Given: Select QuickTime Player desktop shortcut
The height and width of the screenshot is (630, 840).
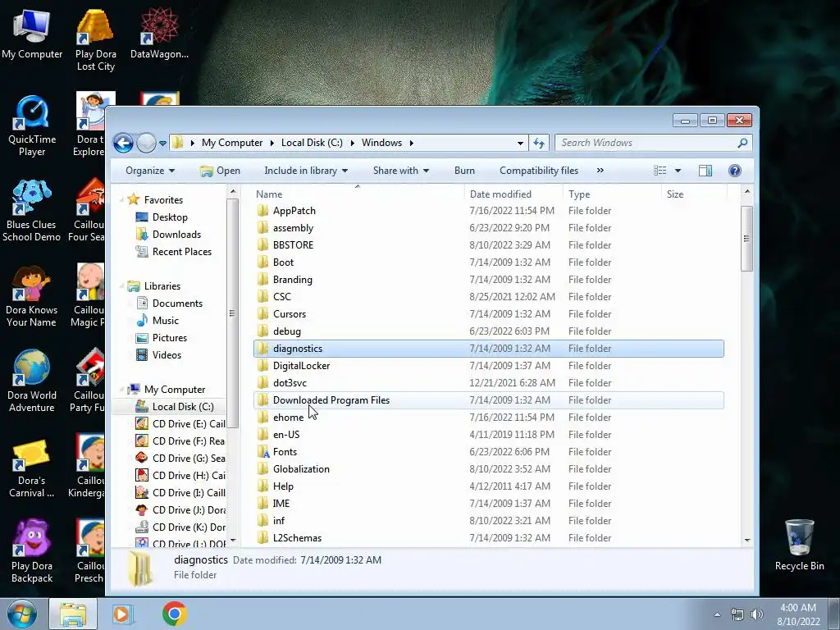Looking at the screenshot, I should click(x=32, y=126).
